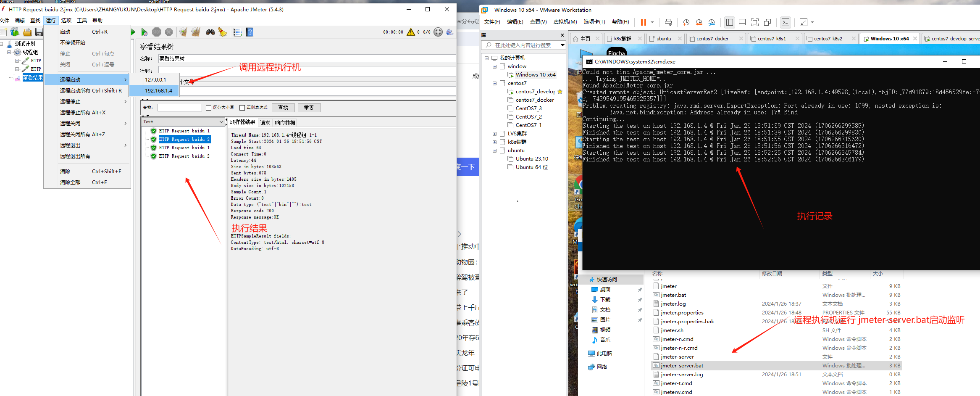Choose 清除全部 in the Run menu
The width and height of the screenshot is (980, 396).
tap(87, 182)
